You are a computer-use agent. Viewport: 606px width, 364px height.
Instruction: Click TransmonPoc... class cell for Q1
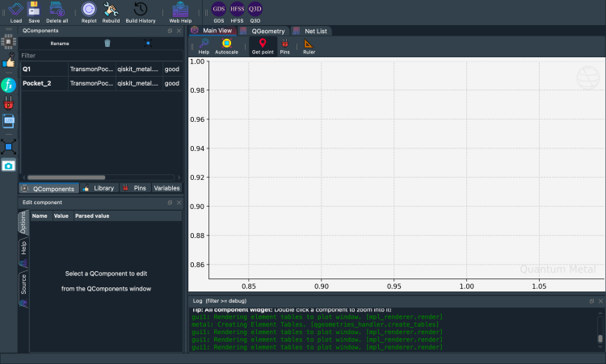click(x=91, y=69)
